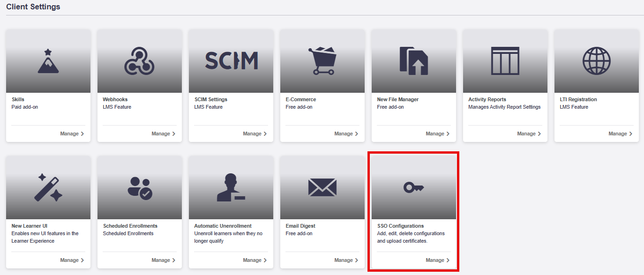Open the New File Manager upload icon
The height and width of the screenshot is (275, 644).
pyautogui.click(x=414, y=61)
